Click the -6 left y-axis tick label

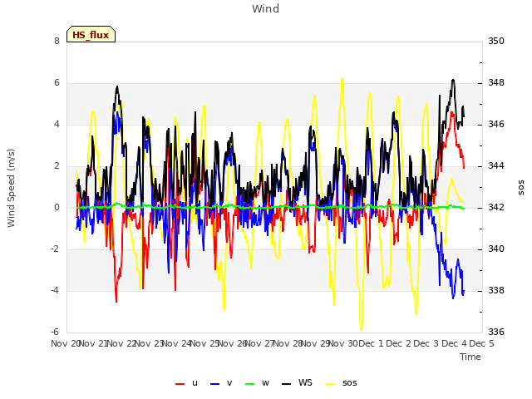pos(55,332)
